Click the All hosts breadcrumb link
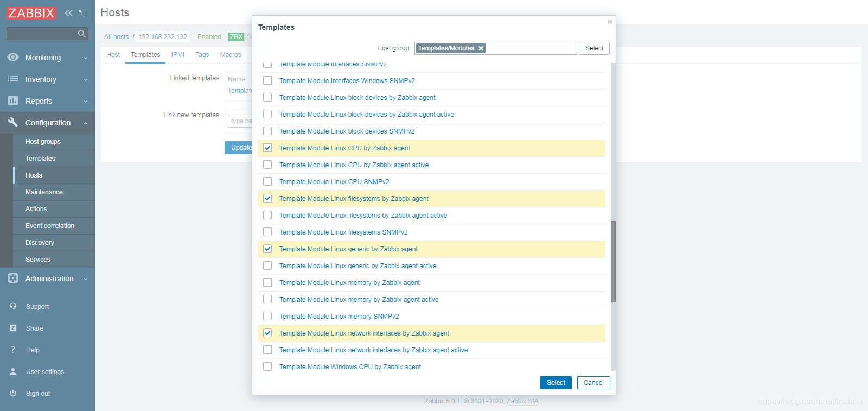This screenshot has width=868, height=411. pos(117,37)
